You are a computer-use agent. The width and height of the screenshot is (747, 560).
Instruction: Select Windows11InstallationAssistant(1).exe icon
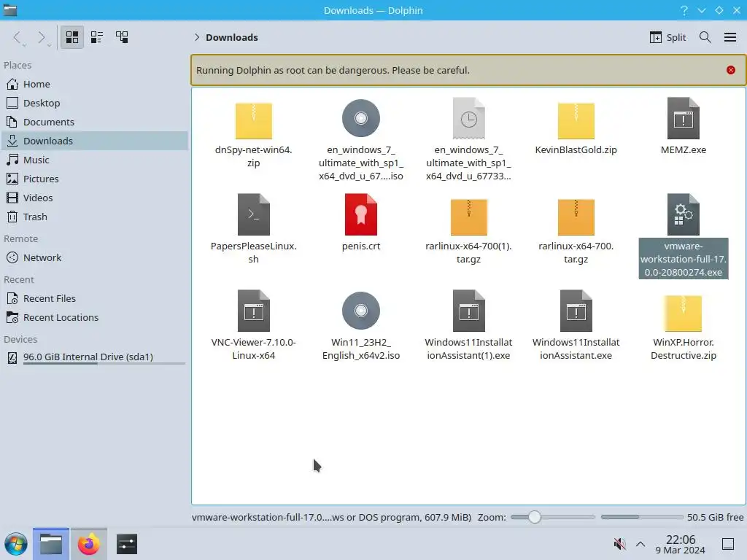click(x=468, y=311)
